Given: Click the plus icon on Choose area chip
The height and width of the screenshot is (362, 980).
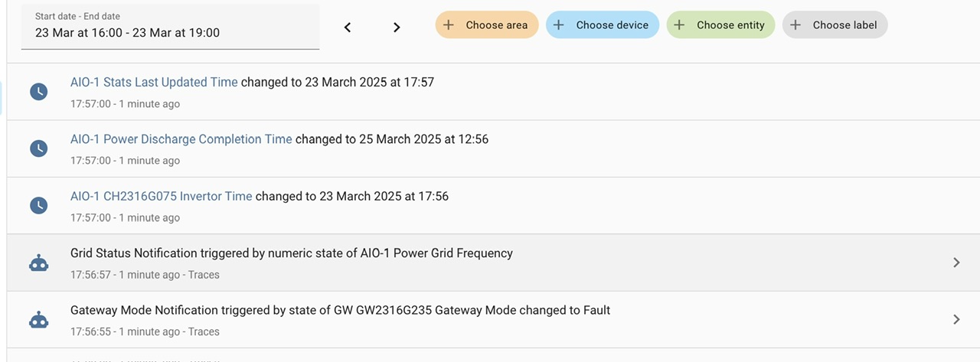Looking at the screenshot, I should tap(449, 24).
